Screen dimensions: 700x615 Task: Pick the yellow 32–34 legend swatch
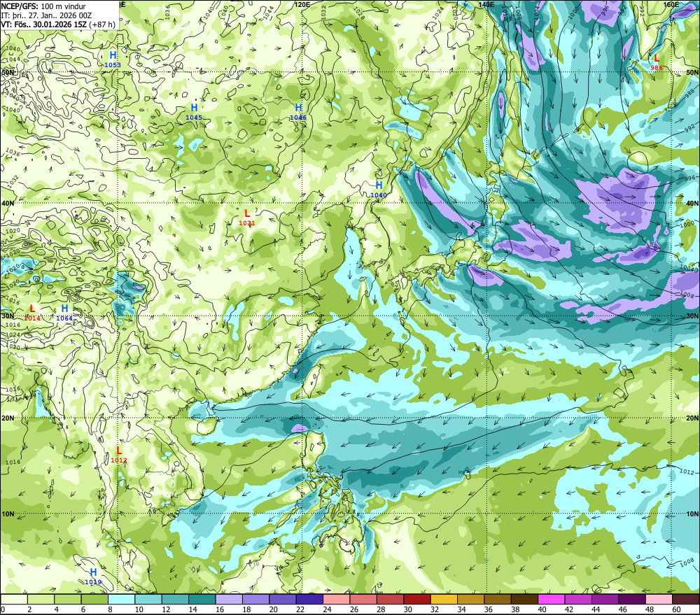[444, 599]
